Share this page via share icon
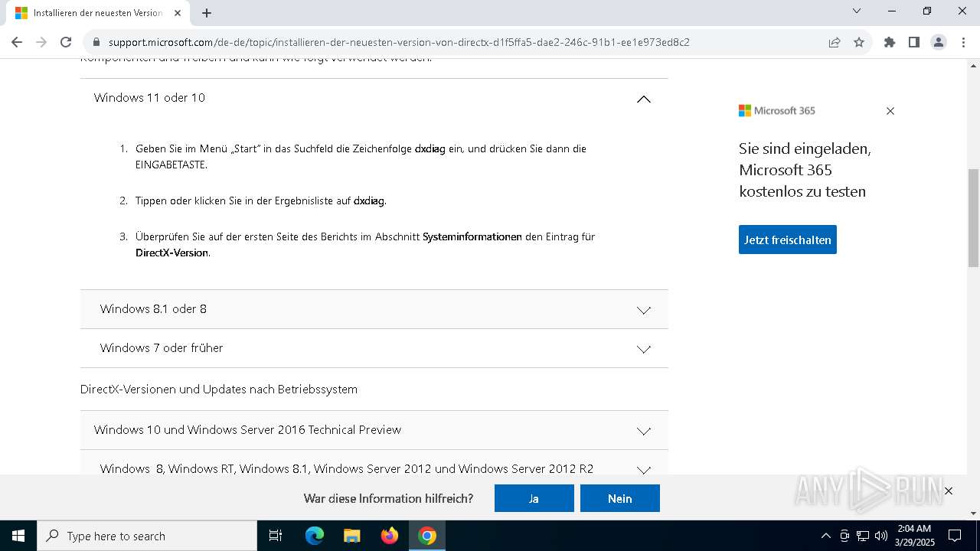Viewport: 980px width, 551px height. [835, 42]
